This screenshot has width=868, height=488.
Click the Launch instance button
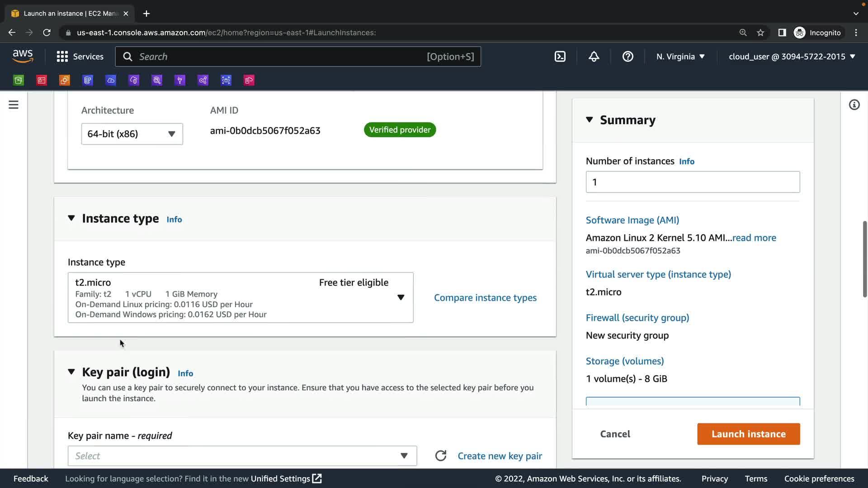tap(748, 434)
